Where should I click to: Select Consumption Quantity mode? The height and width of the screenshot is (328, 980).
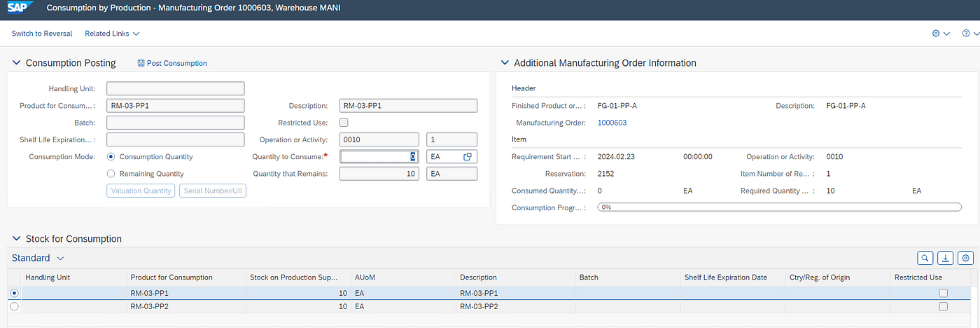(111, 157)
